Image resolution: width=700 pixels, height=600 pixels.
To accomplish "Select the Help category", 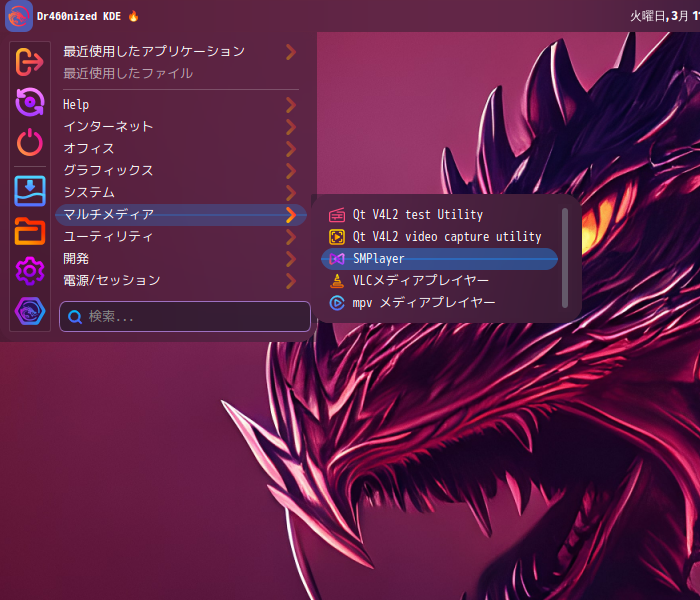I will pos(181,105).
